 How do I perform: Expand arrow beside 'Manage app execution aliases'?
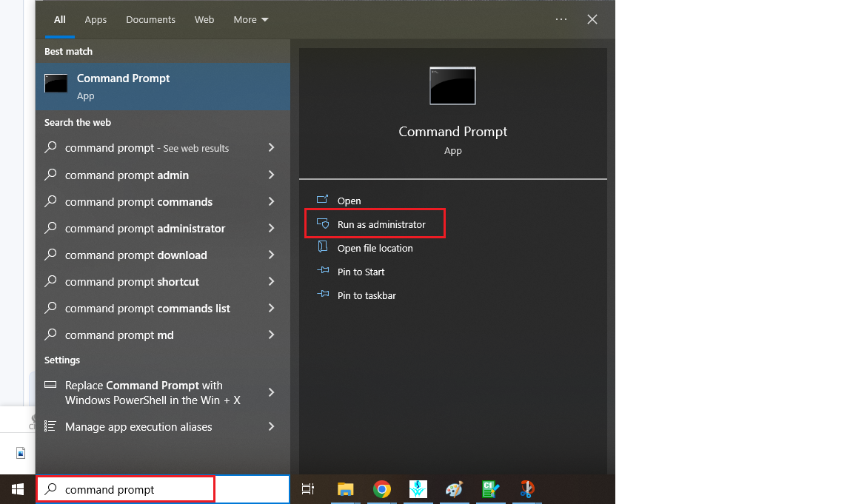tap(272, 427)
